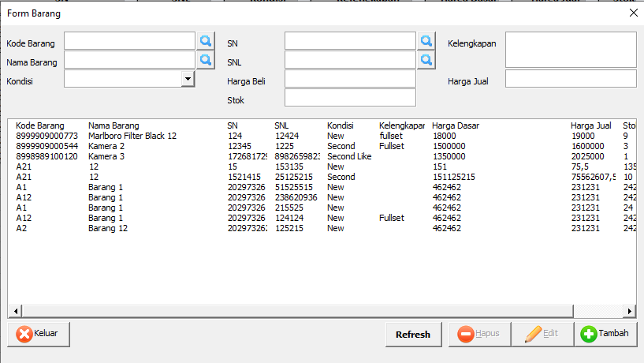Select the Kamera 2 row in list
Image resolution: width=644 pixels, height=363 pixels.
tap(106, 146)
